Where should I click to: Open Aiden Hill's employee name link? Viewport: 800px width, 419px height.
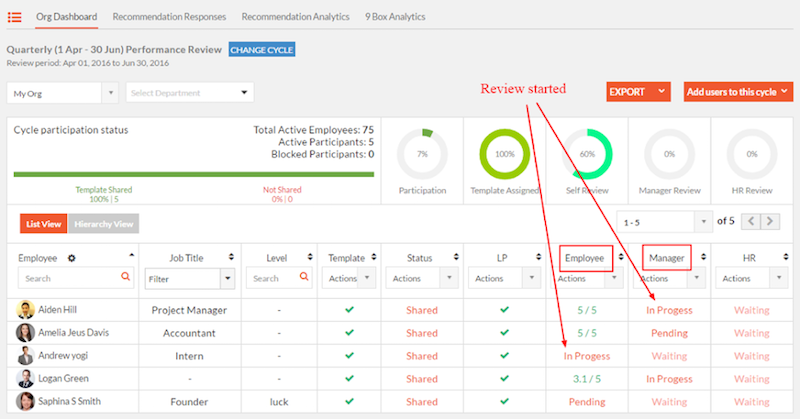click(x=58, y=310)
